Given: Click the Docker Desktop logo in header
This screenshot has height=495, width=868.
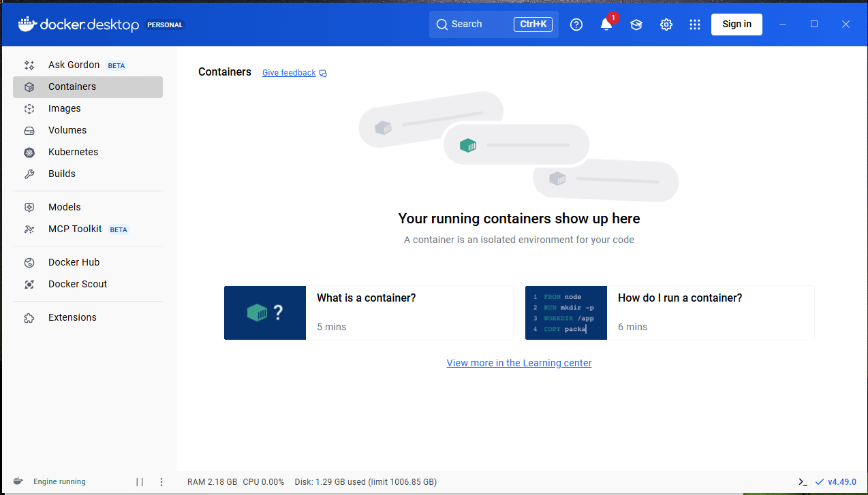Looking at the screenshot, I should click(x=79, y=25).
